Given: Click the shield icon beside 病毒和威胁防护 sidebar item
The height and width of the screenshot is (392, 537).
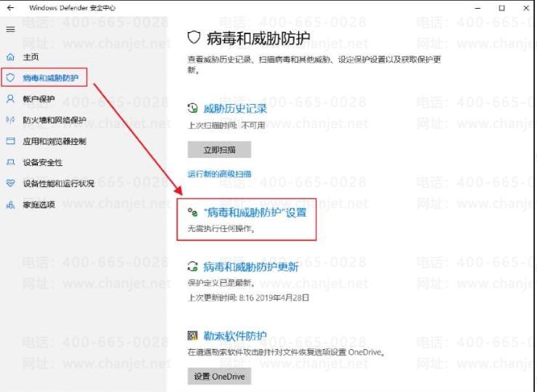Looking at the screenshot, I should pos(11,78).
